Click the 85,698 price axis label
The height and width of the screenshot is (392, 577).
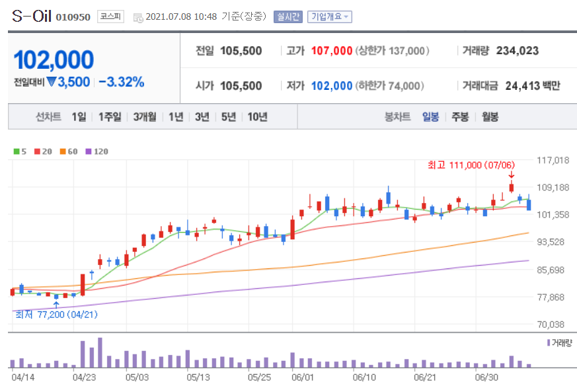pyautogui.click(x=551, y=270)
